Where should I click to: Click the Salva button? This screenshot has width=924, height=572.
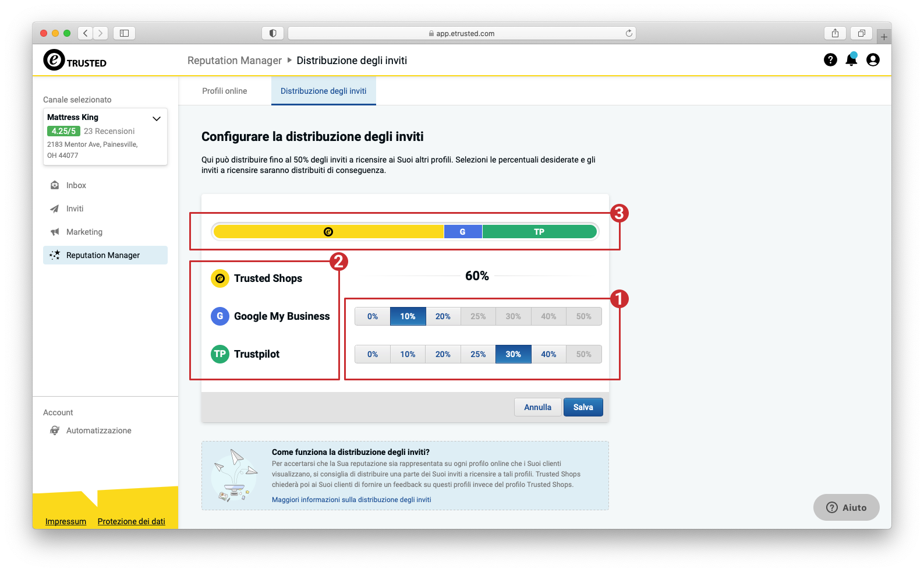coord(583,407)
